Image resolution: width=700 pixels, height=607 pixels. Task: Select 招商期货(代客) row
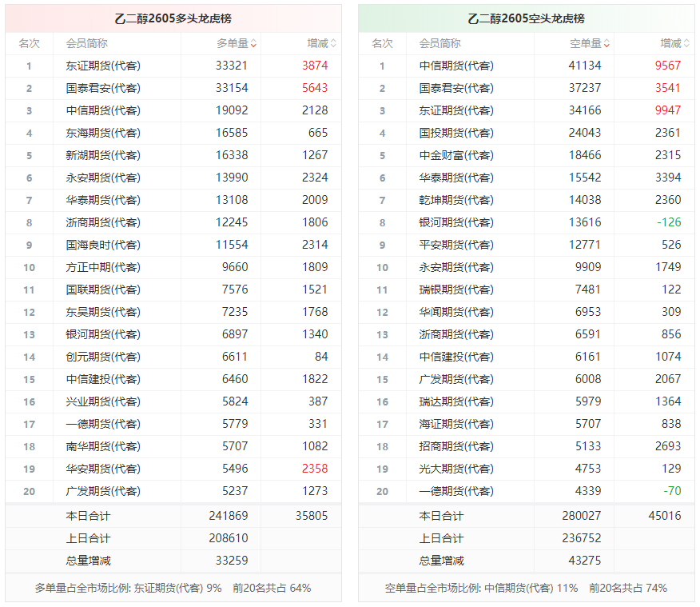pyautogui.click(x=527, y=446)
